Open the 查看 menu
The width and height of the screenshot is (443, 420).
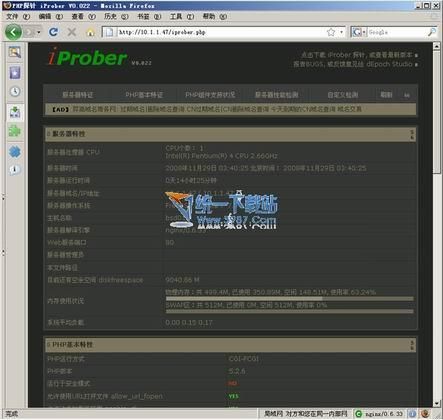point(83,16)
